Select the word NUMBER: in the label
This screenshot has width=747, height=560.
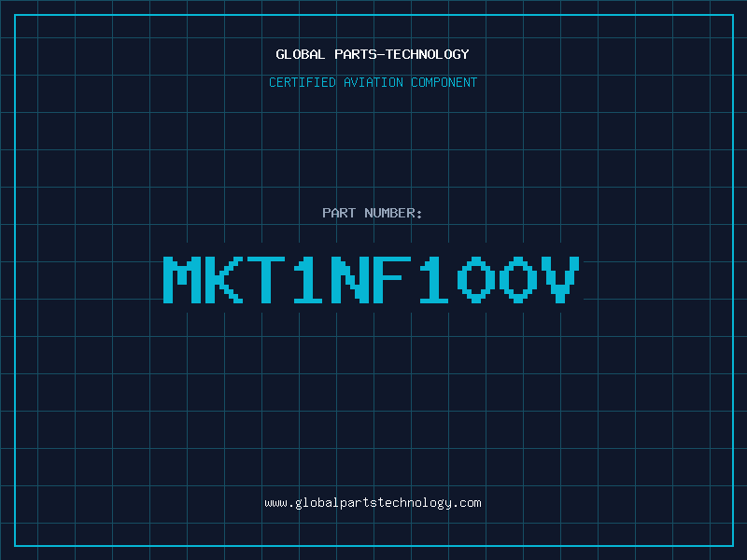(x=393, y=213)
